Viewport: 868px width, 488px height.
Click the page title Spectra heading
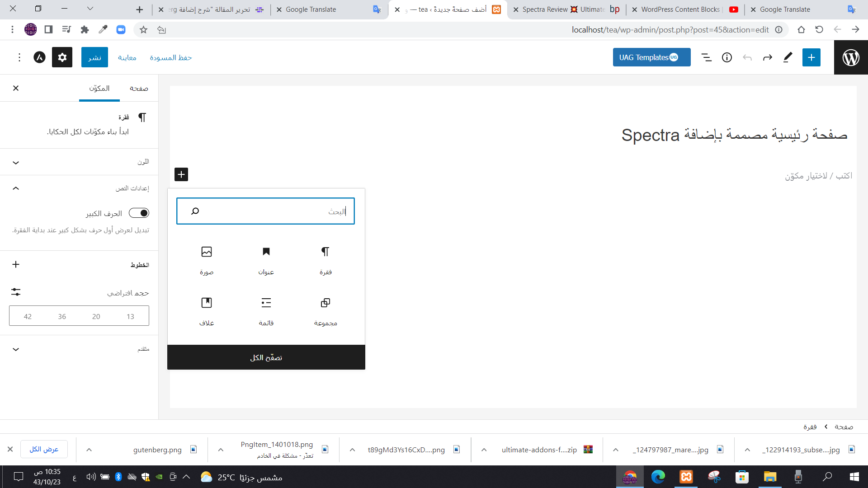(x=734, y=135)
